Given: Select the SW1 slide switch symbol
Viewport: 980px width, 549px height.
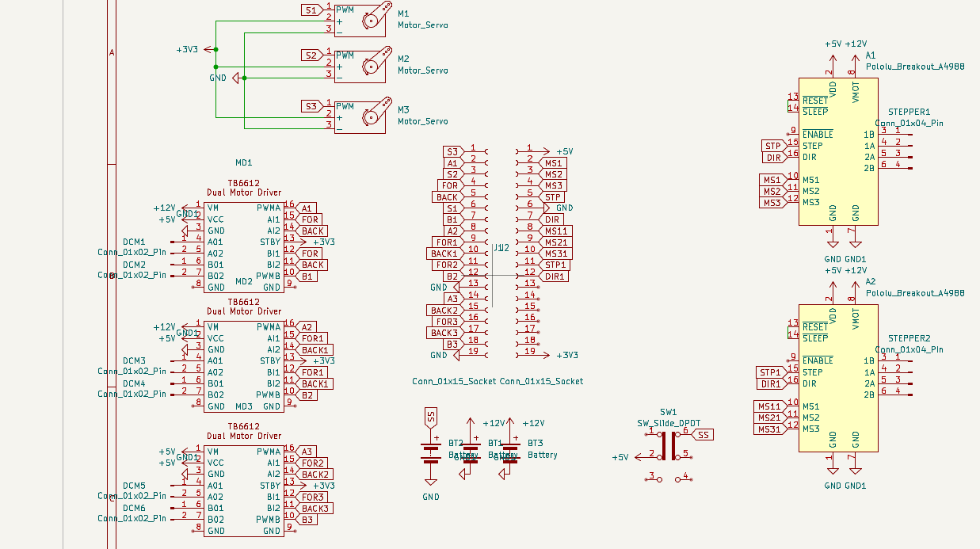Looking at the screenshot, I should [669, 445].
